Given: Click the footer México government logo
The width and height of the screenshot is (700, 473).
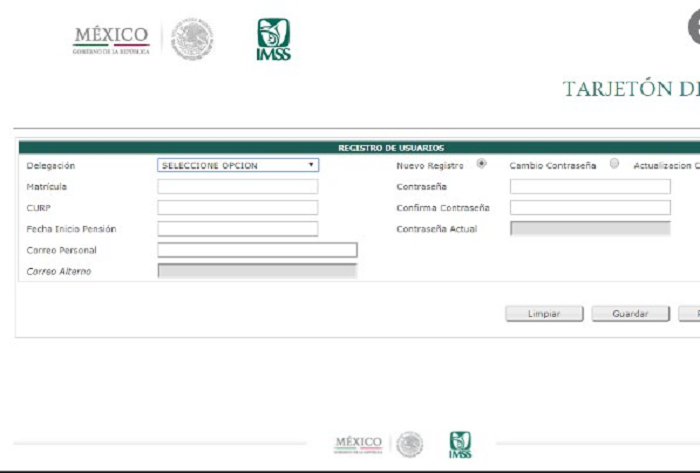Looking at the screenshot, I should [x=358, y=444].
